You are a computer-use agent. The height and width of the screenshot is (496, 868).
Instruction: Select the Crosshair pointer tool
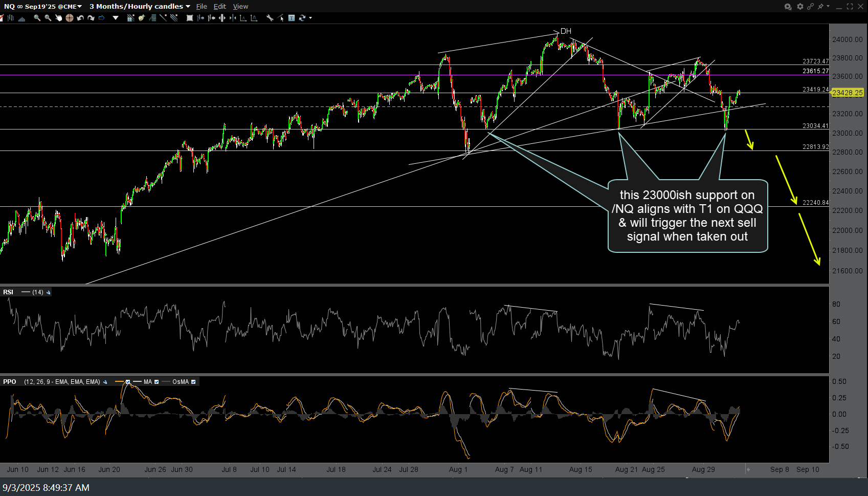click(70, 18)
